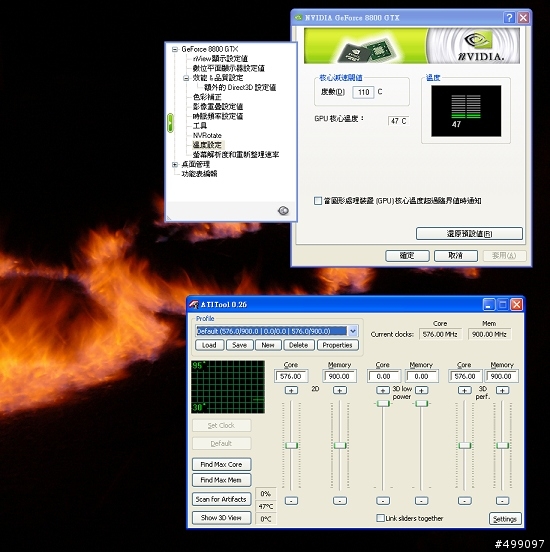The width and height of the screenshot is (550, 552).
Task: Click the 3D perf Core 576.00 field
Action: 465,376
